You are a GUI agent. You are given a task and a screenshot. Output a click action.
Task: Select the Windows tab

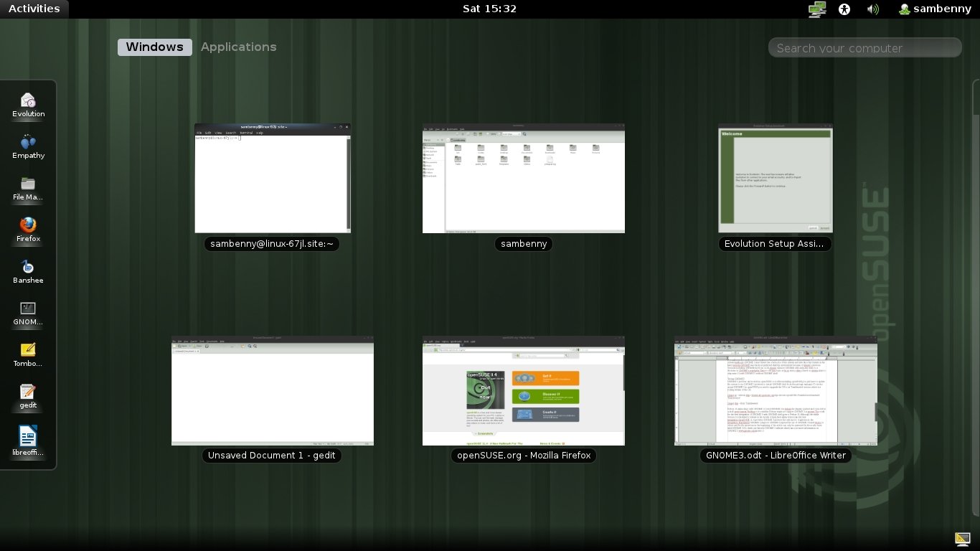click(x=155, y=47)
